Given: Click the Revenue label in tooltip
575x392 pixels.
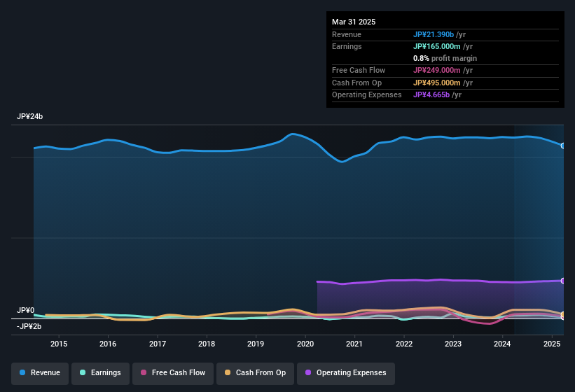Looking at the screenshot, I should click(x=347, y=34).
